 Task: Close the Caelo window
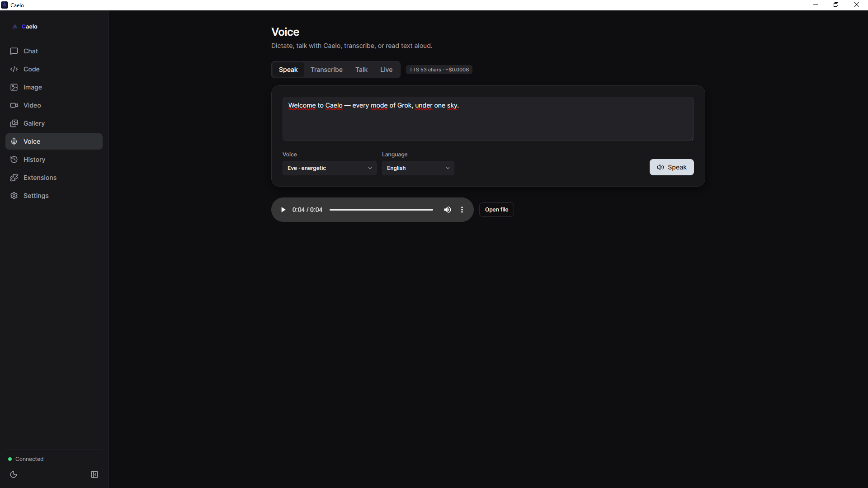pos(857,5)
